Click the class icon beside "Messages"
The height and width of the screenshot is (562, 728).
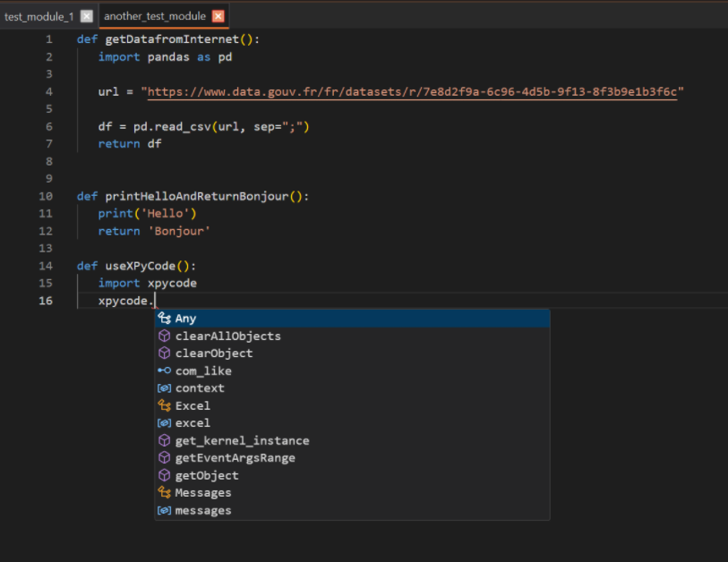click(163, 492)
